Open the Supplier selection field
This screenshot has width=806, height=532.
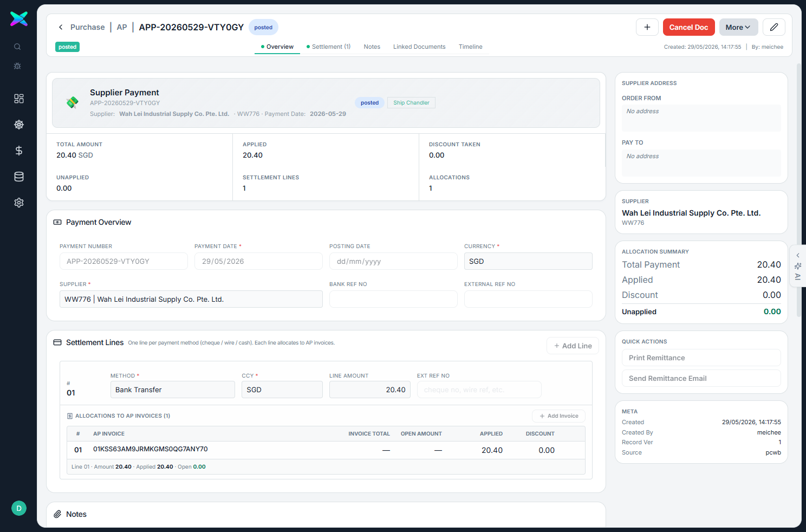[191, 299]
